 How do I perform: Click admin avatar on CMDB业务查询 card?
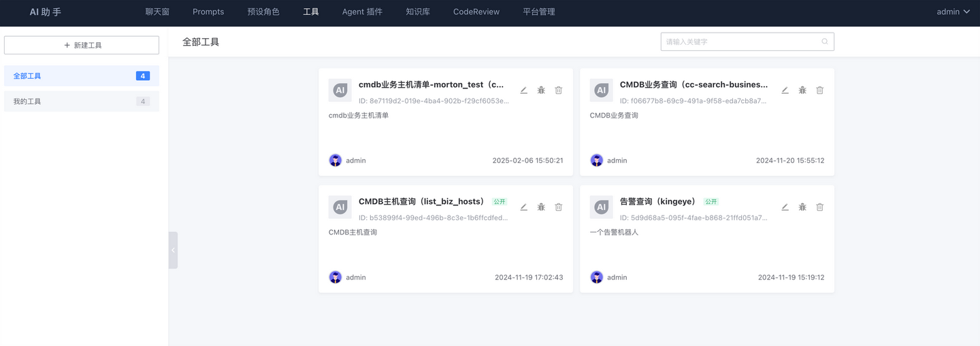(597, 160)
